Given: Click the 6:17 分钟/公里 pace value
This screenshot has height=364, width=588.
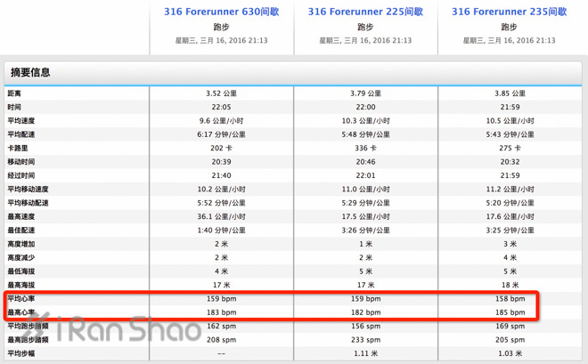Looking at the screenshot, I should pos(221,134).
